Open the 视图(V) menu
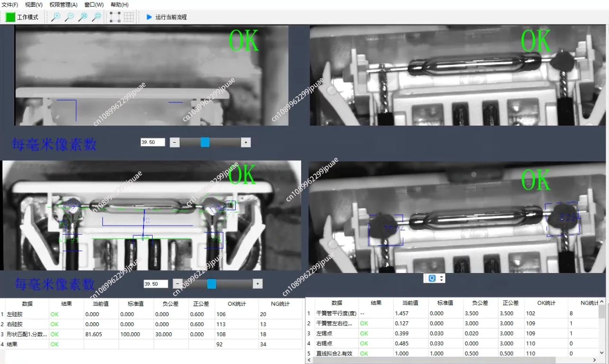This screenshot has width=609, height=364. point(34,4)
